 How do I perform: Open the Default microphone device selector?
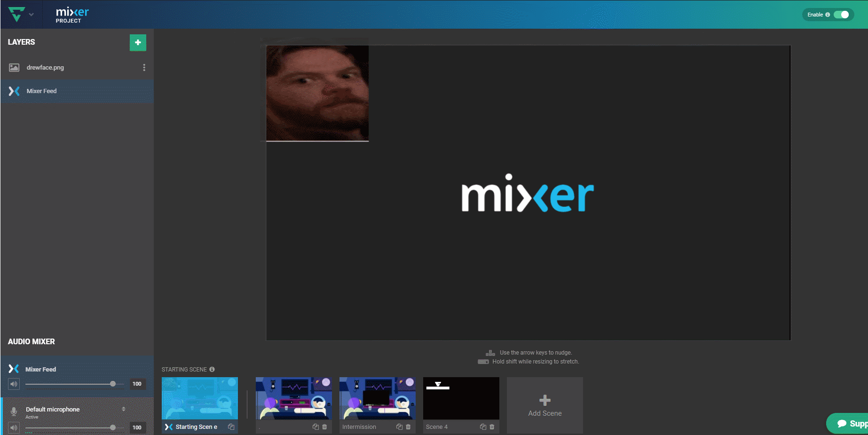(124, 409)
